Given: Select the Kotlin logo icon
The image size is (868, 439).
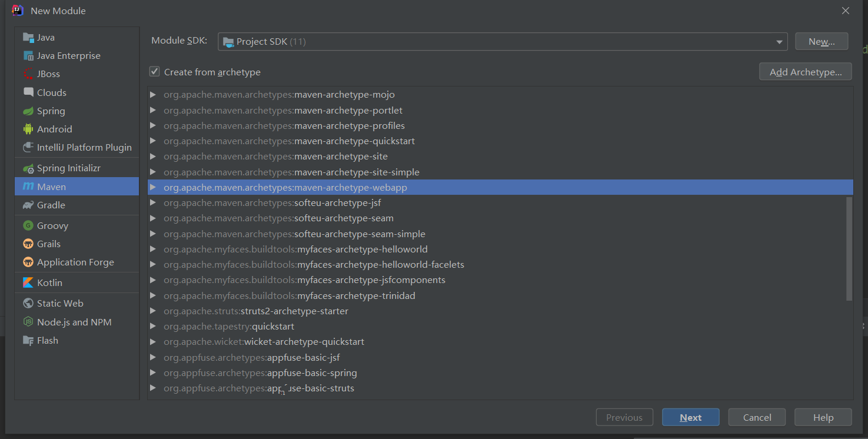Looking at the screenshot, I should tap(28, 283).
